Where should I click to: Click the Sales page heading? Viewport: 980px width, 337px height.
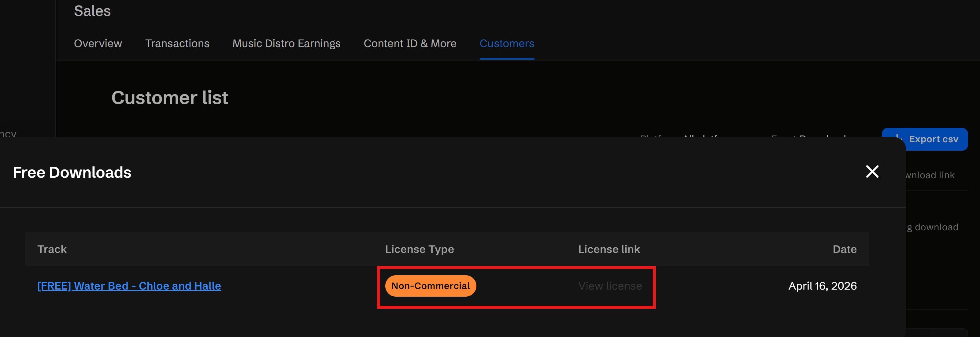click(x=92, y=11)
